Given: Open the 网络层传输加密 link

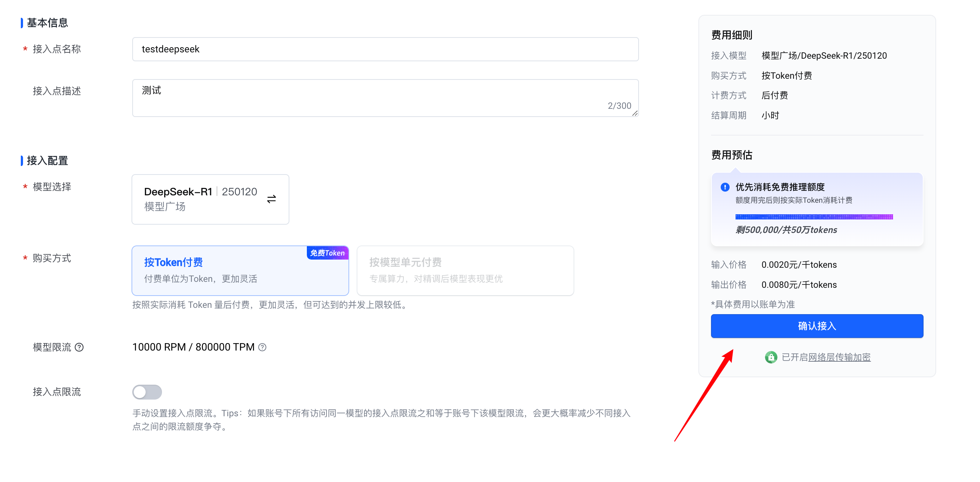Looking at the screenshot, I should tap(839, 357).
